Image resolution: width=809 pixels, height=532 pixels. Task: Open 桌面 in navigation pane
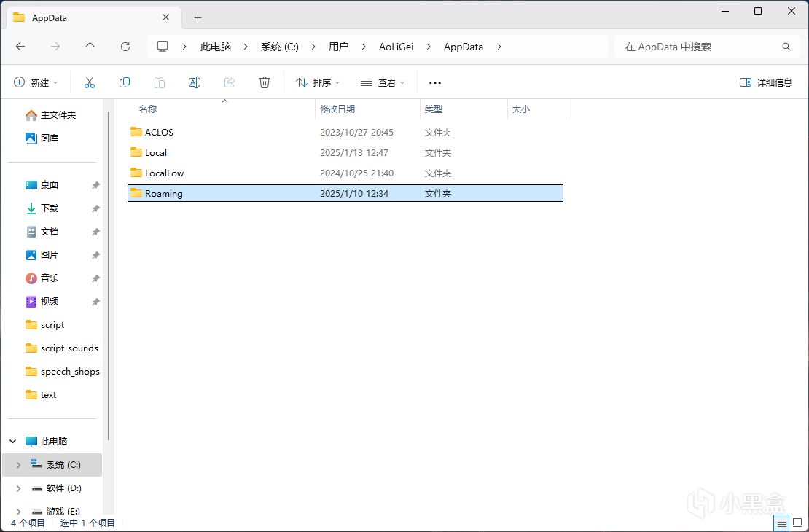52,184
